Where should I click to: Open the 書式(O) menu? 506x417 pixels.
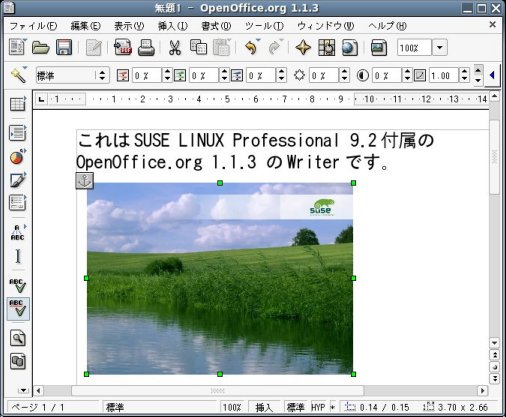coord(216,26)
